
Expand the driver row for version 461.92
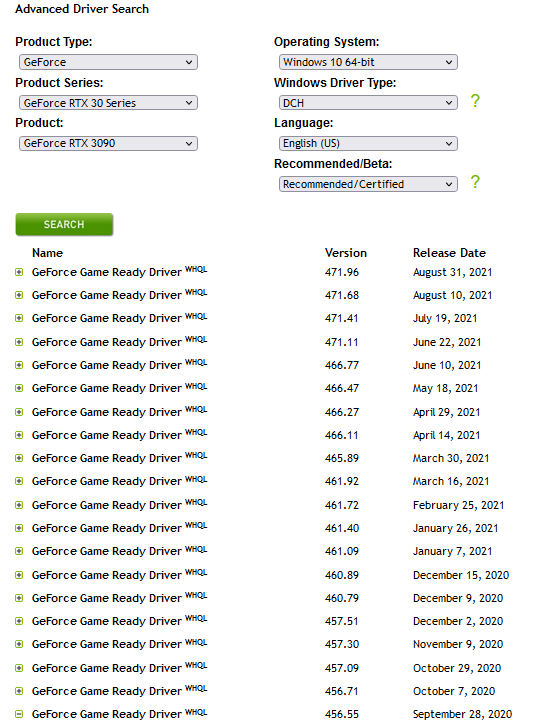tap(19, 481)
